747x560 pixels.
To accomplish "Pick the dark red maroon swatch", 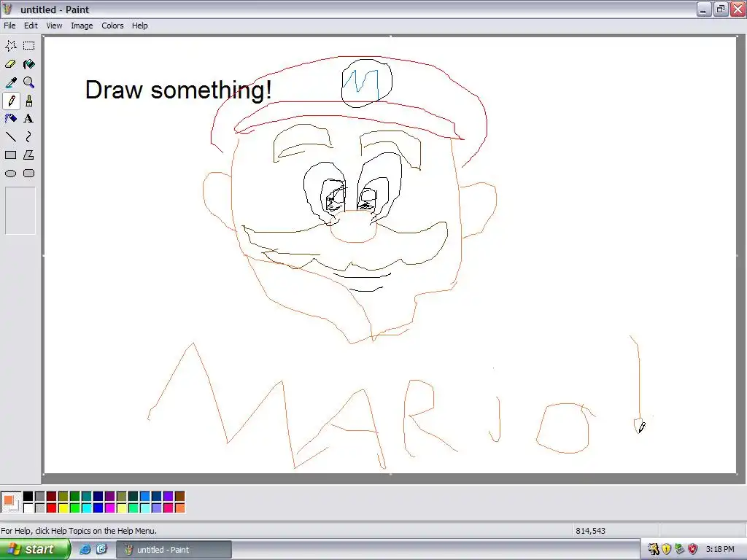I will pos(52,497).
